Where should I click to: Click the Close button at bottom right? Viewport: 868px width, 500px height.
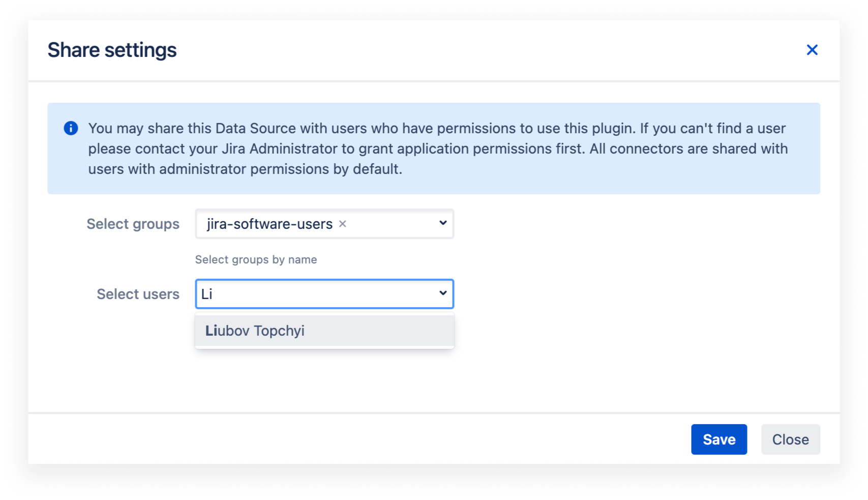pyautogui.click(x=790, y=439)
